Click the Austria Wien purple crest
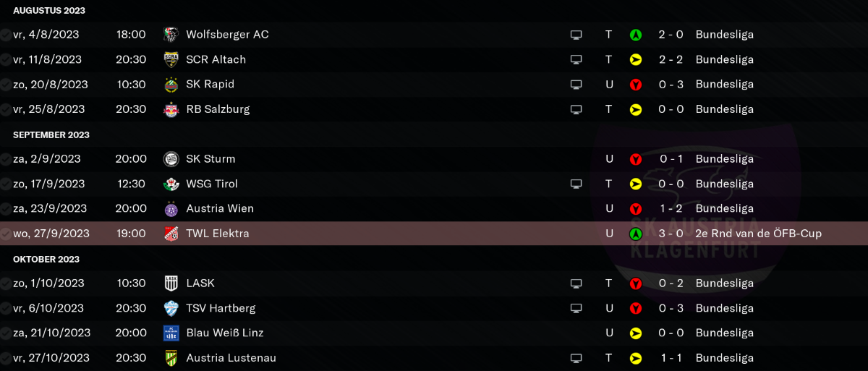Screen dimensions: 868x371 [171, 209]
